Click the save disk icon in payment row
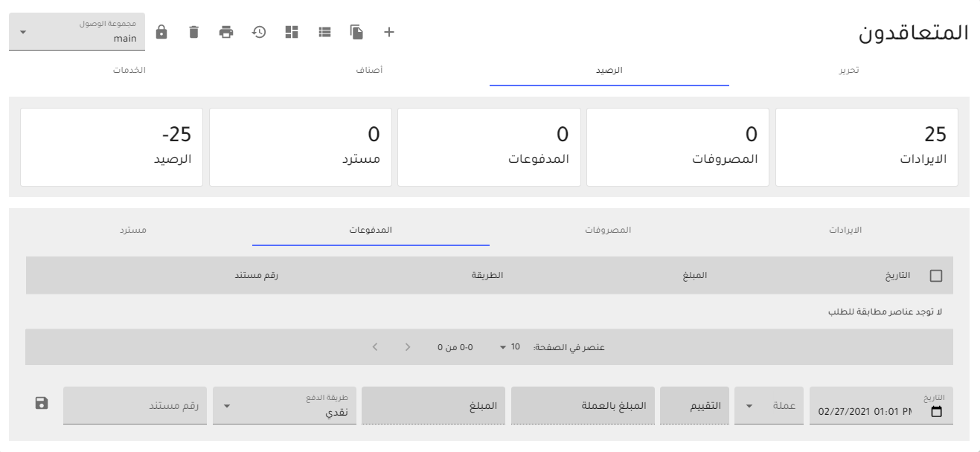980x452 pixels. (x=42, y=403)
